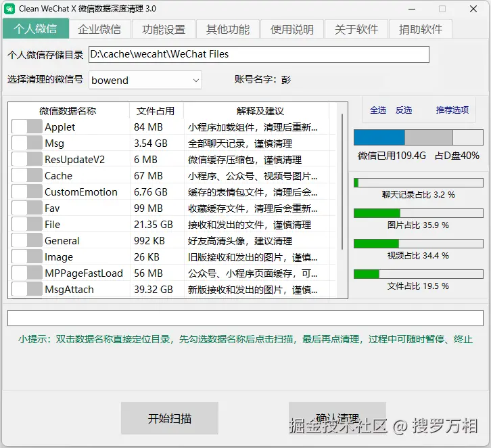Open the 功能设置 tab
491x448 pixels.
coord(164,29)
